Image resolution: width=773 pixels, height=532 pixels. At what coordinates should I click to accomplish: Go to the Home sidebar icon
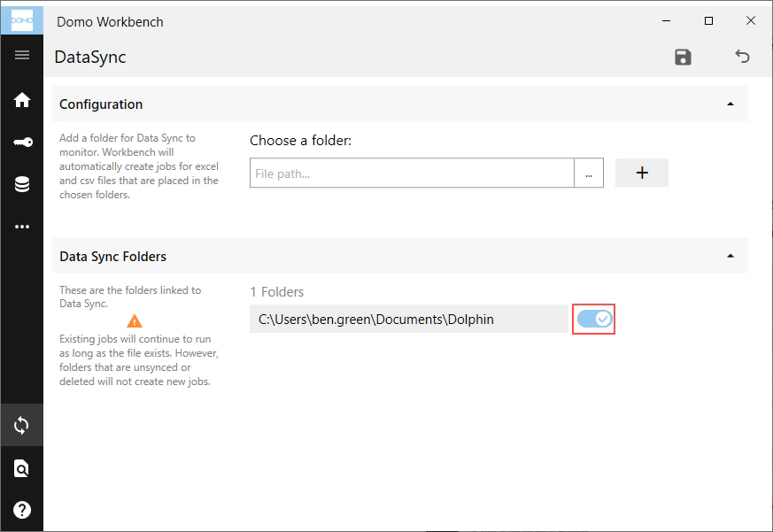[21, 100]
